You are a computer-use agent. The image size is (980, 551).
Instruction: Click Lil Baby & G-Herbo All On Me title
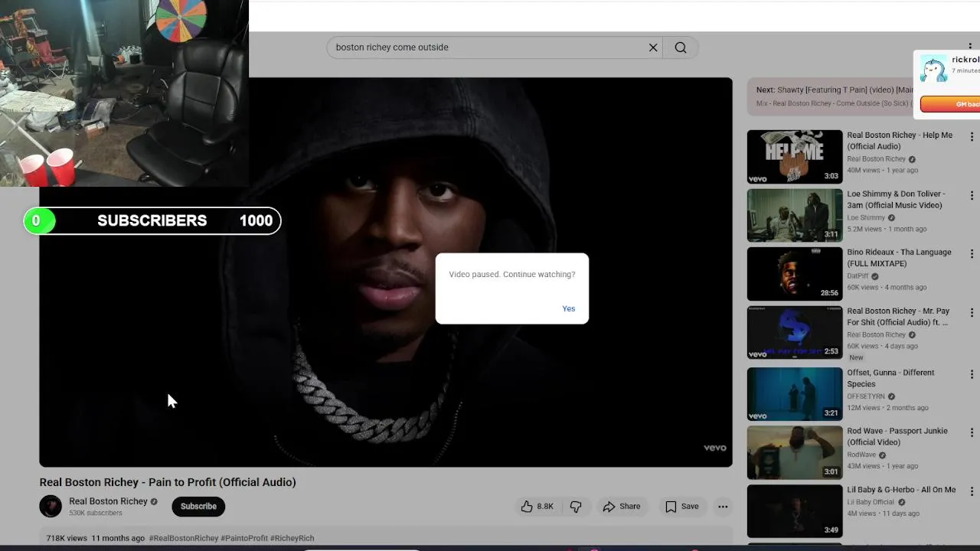coord(901,490)
